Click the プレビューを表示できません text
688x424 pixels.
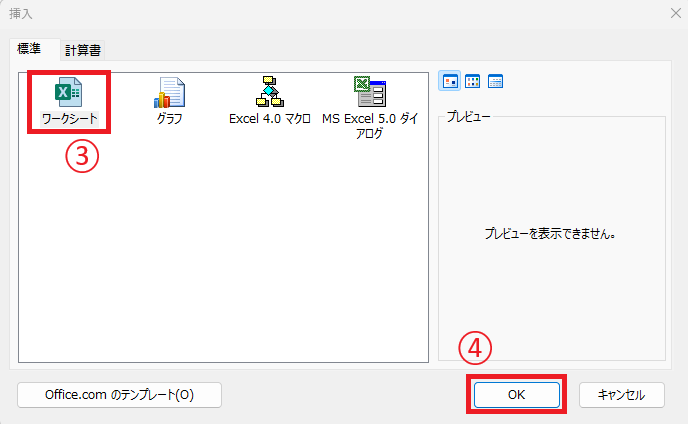(550, 234)
